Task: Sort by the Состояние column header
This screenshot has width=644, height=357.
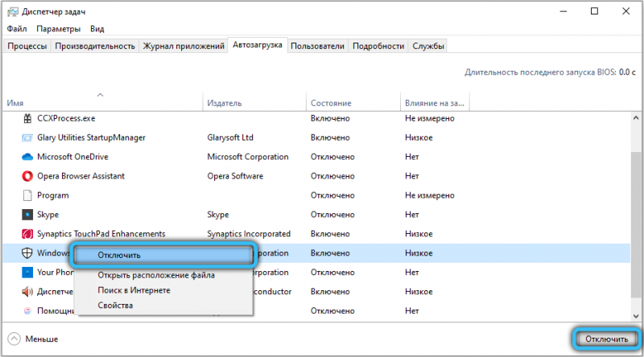Action: pyautogui.click(x=353, y=103)
